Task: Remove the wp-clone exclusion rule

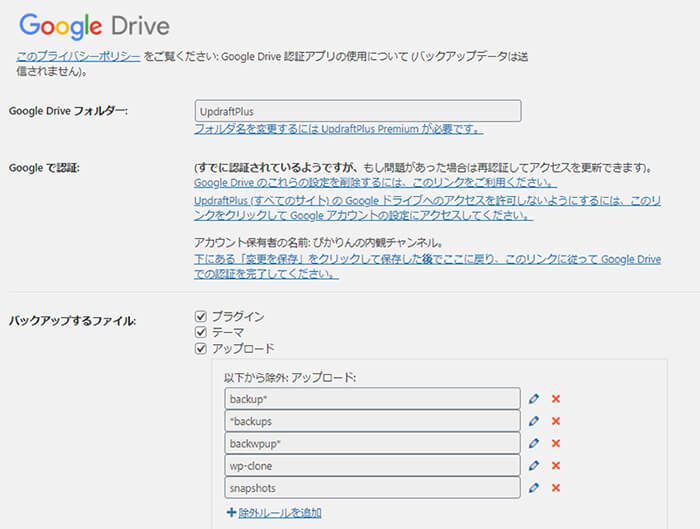Action: (556, 466)
